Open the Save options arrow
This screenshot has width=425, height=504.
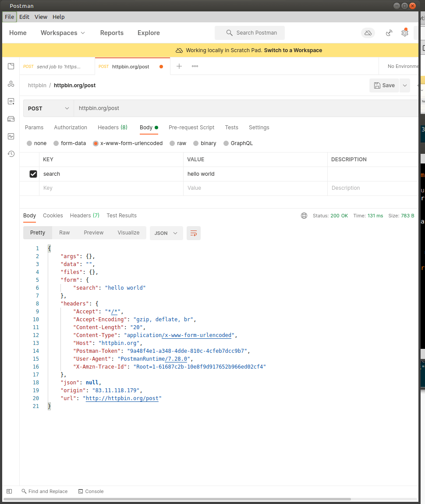[x=405, y=85]
